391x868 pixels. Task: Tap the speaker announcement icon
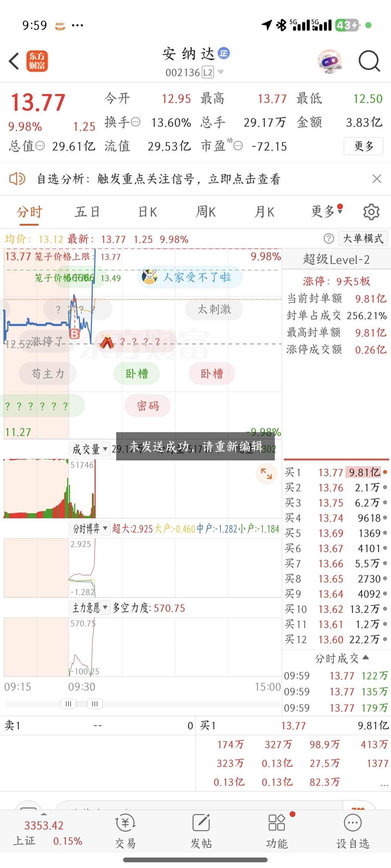pyautogui.click(x=17, y=179)
